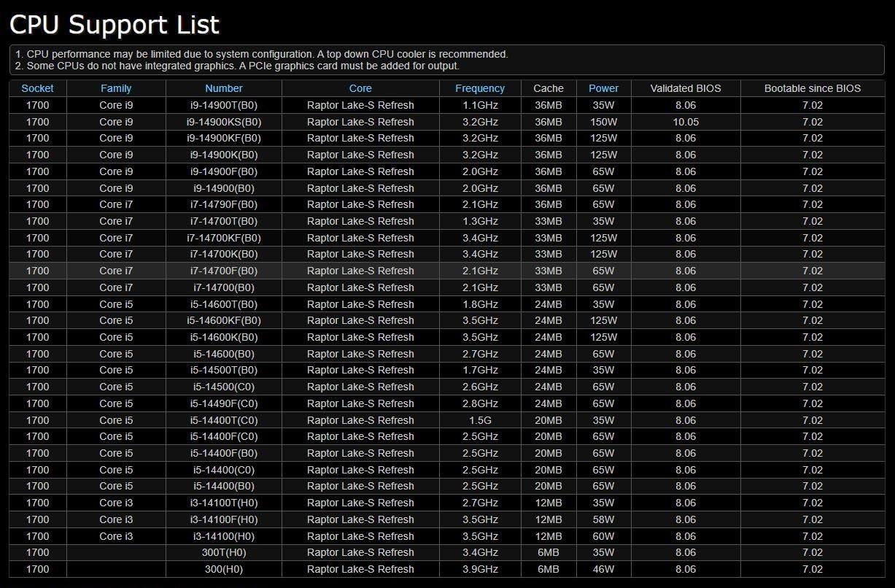Sort by Frequency column header
This screenshot has height=588, width=895.
(479, 88)
